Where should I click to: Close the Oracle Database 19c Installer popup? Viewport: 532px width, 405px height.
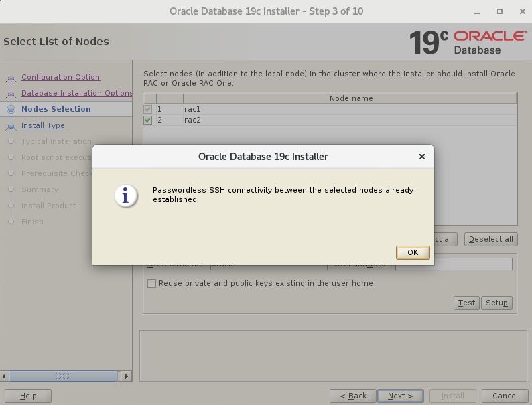pos(421,157)
